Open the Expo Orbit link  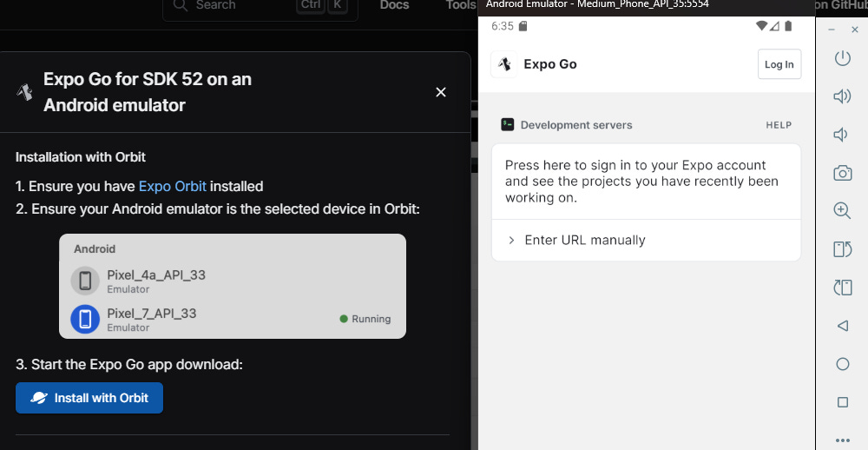[x=172, y=186]
